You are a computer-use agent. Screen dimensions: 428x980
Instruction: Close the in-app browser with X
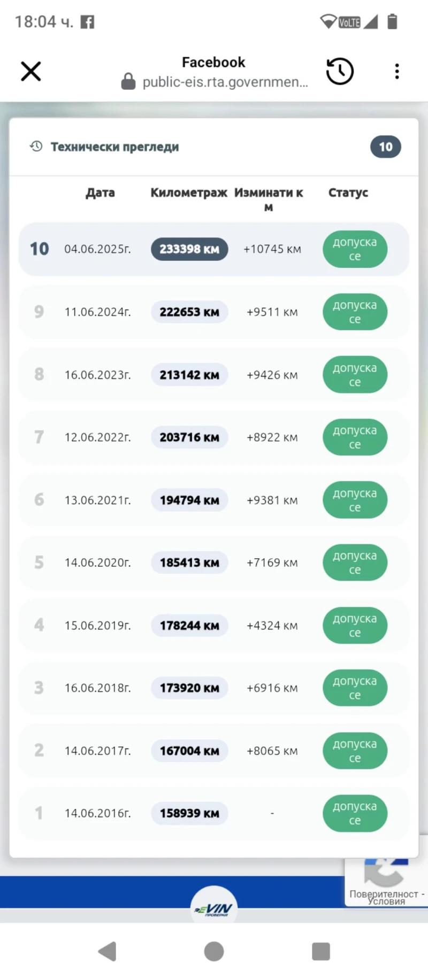(31, 71)
